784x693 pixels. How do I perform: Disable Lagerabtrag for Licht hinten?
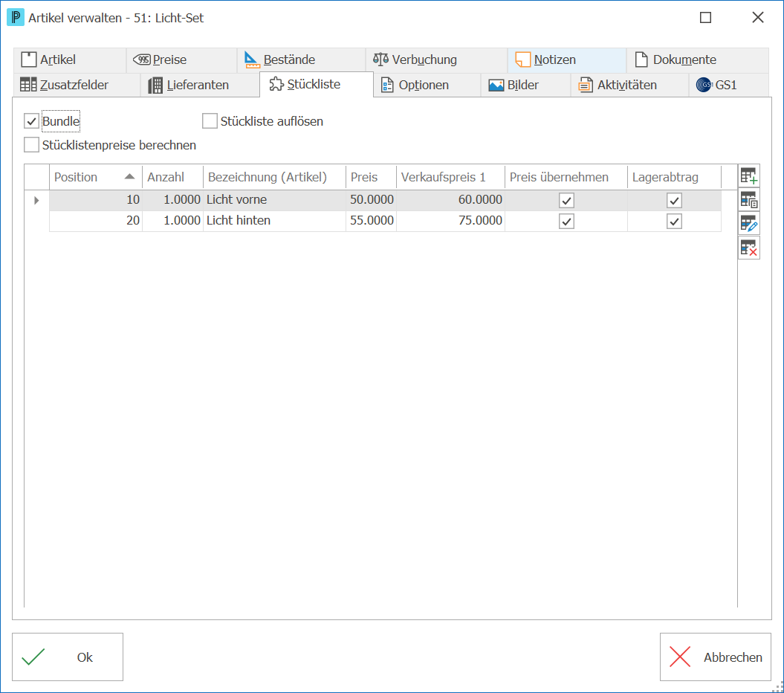[x=674, y=221]
